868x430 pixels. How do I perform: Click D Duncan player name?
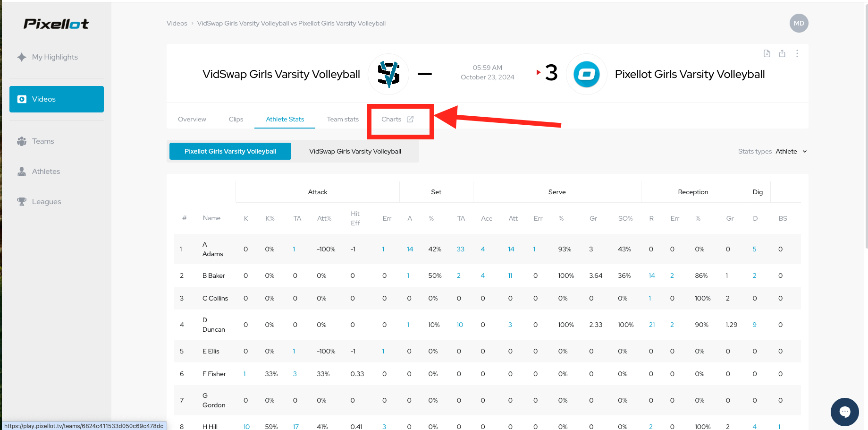point(213,325)
